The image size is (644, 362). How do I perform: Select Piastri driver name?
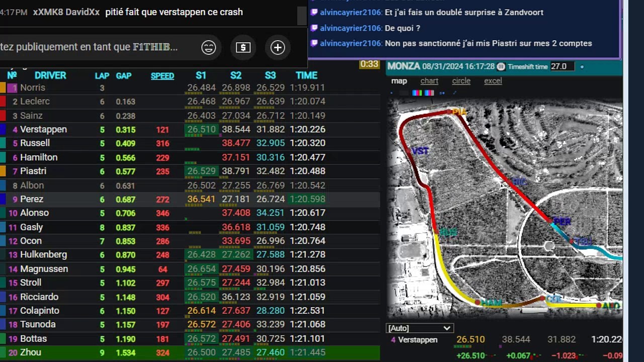pos(33,171)
